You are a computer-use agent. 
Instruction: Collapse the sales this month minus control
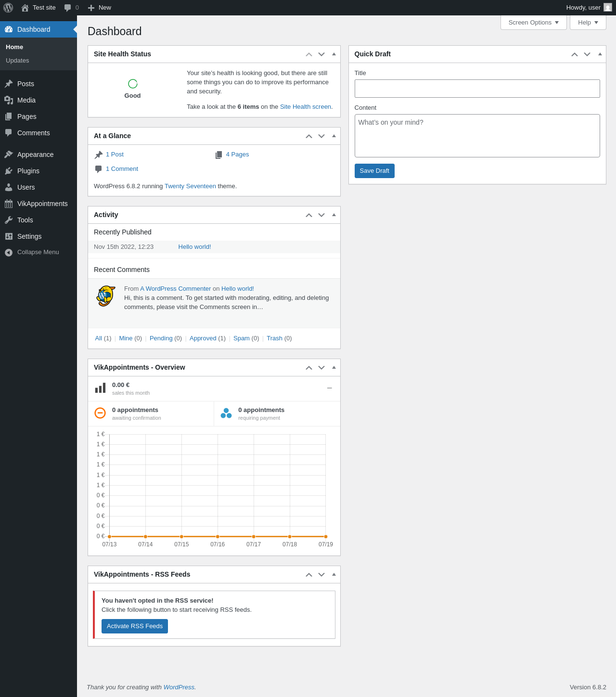330,388
